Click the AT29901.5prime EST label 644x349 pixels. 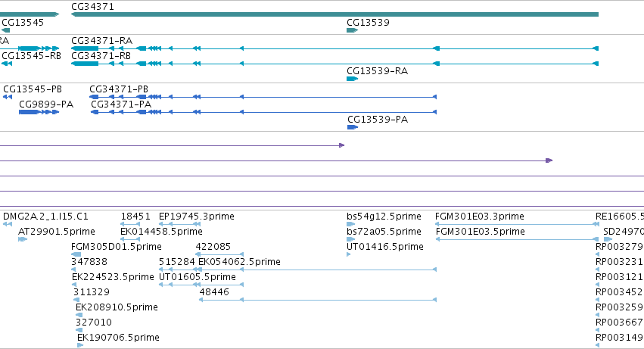pyautogui.click(x=57, y=232)
